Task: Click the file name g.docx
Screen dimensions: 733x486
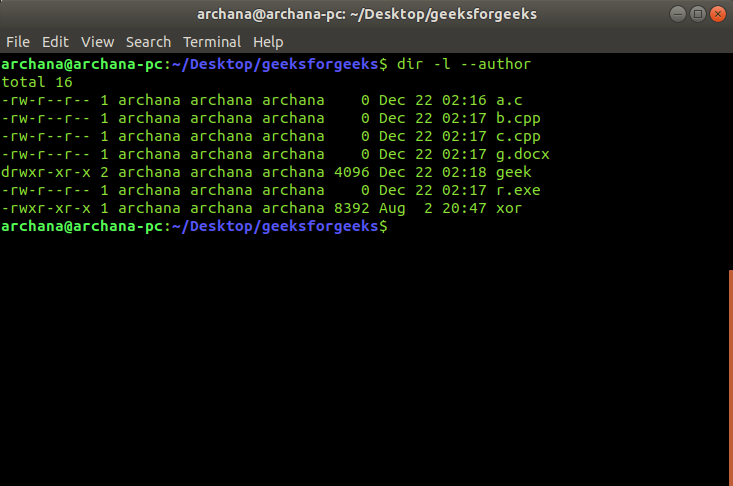Action: coord(523,154)
